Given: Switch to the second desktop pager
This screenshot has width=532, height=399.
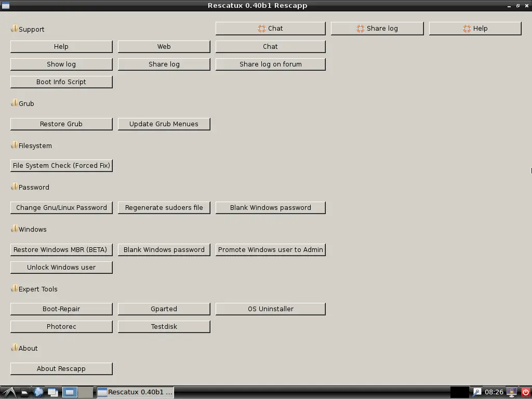Looking at the screenshot, I should pyautogui.click(x=86, y=393).
